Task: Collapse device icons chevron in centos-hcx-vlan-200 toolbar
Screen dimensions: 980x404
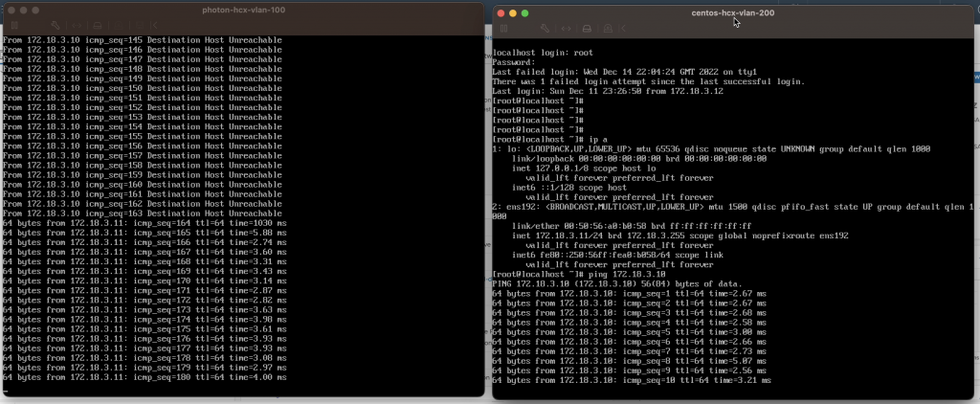Action: click(x=623, y=29)
